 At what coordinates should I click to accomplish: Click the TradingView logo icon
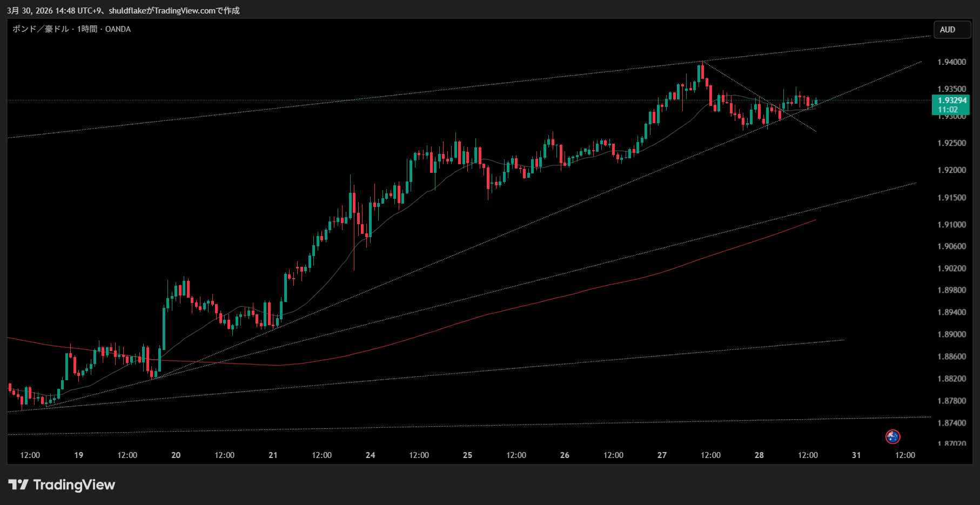click(18, 484)
